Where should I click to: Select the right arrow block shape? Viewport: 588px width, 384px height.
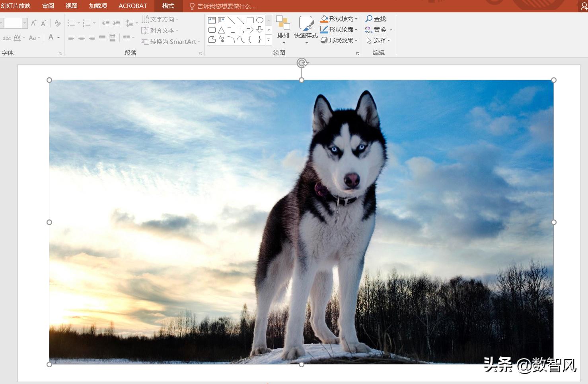(250, 30)
